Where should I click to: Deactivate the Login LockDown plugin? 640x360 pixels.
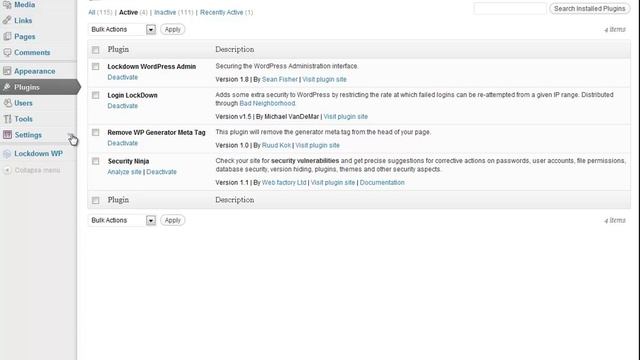click(x=122, y=106)
